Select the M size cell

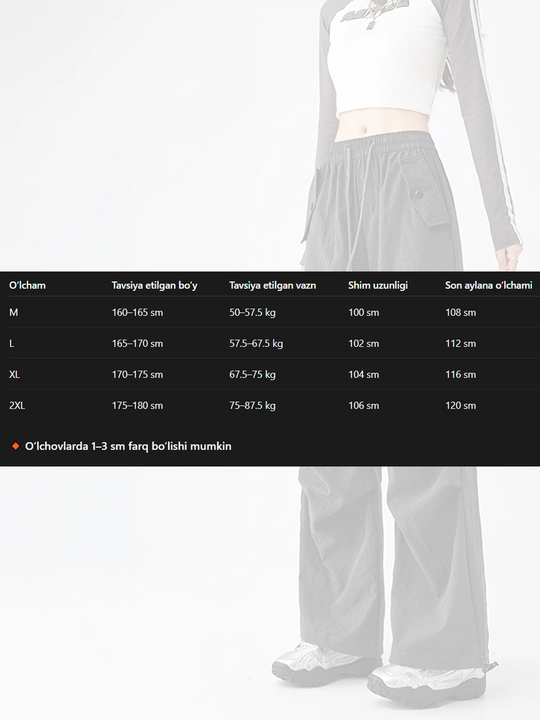[x=13, y=312]
